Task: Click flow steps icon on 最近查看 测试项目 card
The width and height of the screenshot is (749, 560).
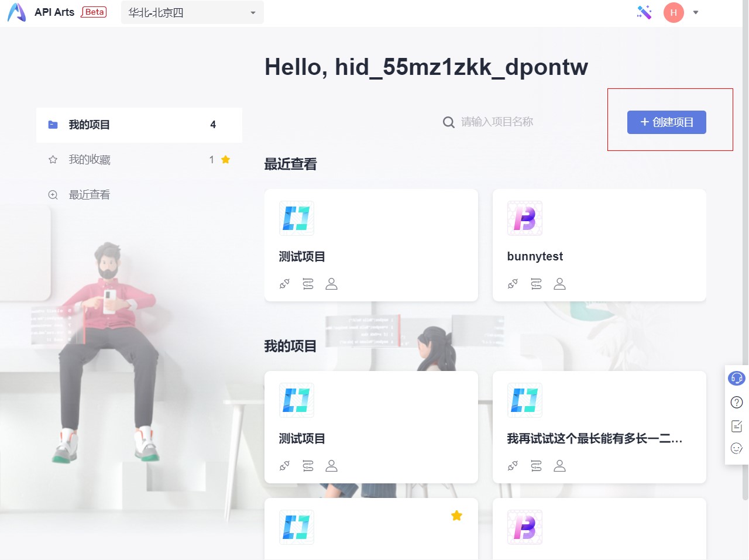Action: coord(308,284)
